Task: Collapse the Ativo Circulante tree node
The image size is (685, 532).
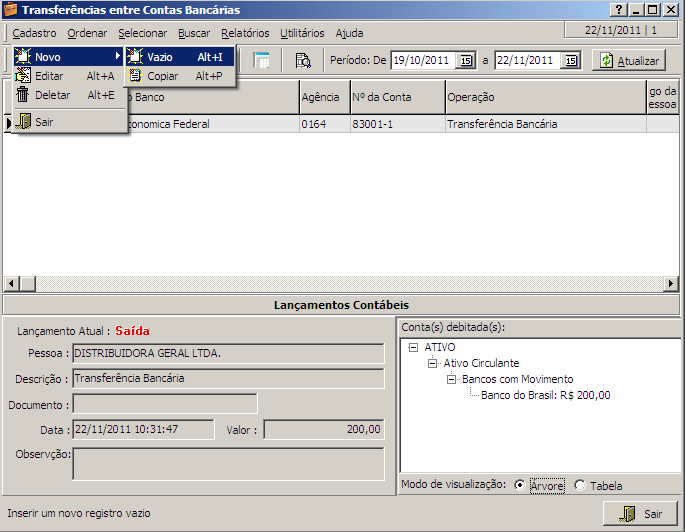Action: pyautogui.click(x=433, y=363)
